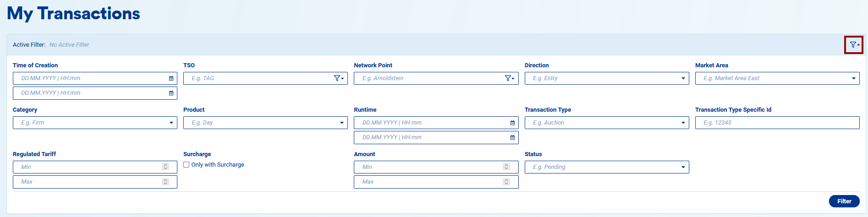Expand the Direction dropdown
Screen dimensions: 868x217
(683, 78)
